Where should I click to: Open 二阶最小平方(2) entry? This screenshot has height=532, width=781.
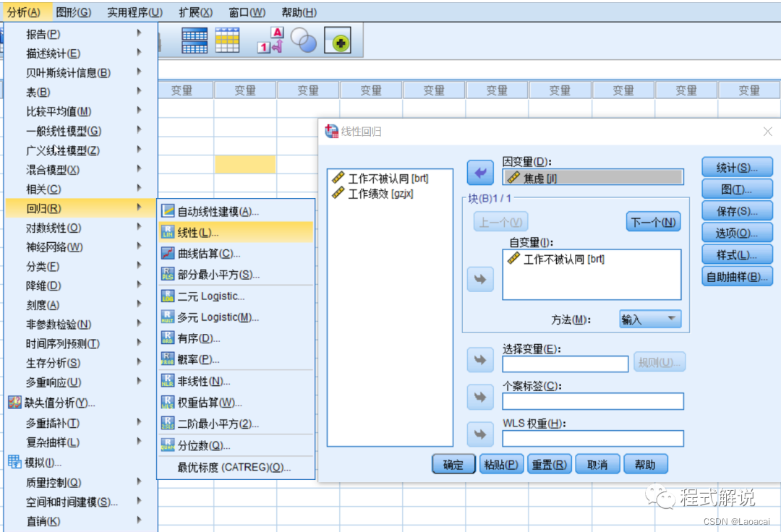click(x=236, y=424)
